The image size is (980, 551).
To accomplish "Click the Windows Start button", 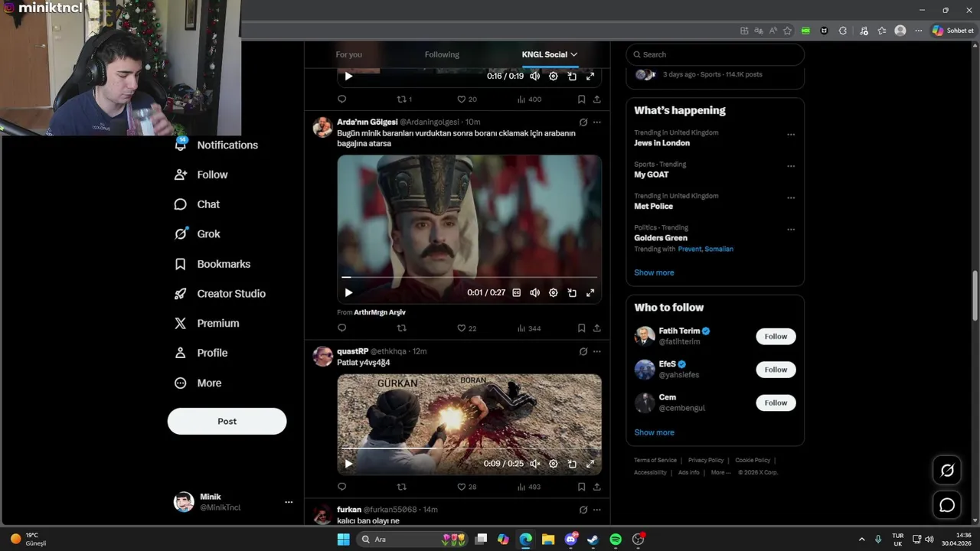I will click(343, 540).
